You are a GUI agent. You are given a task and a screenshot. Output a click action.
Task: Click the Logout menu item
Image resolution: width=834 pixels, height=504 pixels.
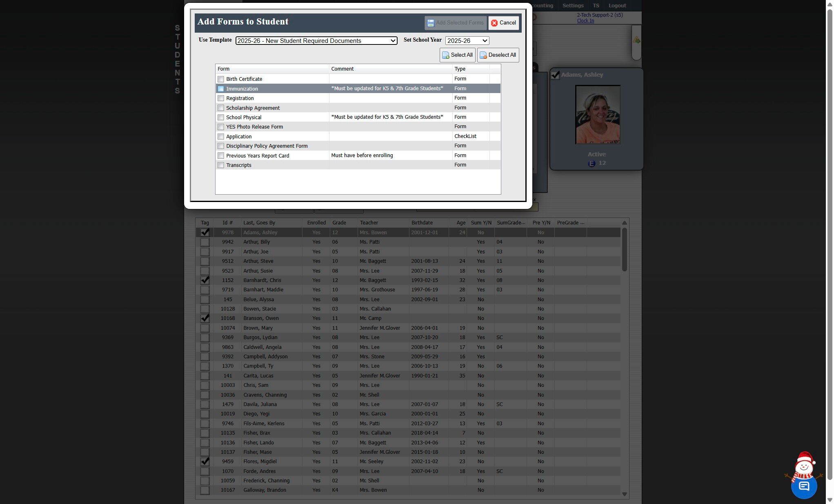(617, 6)
